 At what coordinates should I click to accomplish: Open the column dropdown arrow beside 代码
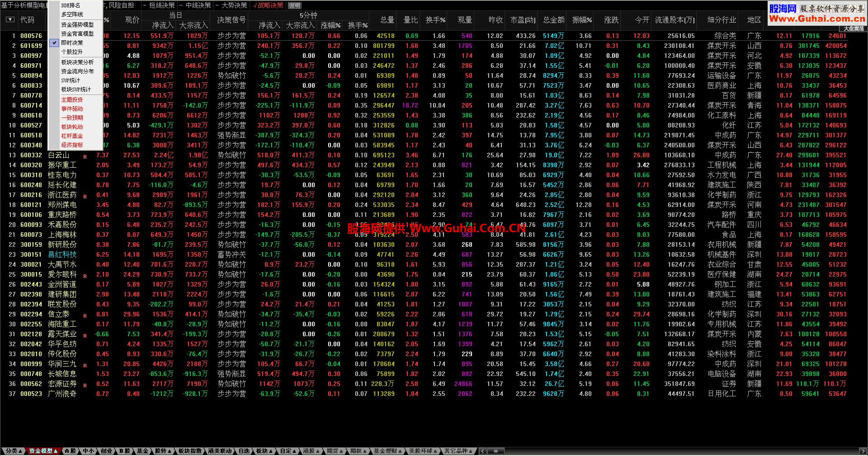[10, 20]
